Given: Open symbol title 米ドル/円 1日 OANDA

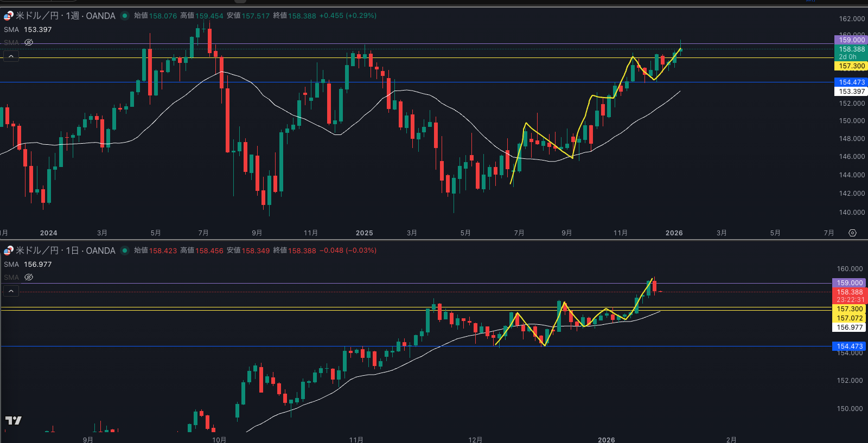Looking at the screenshot, I should click(x=65, y=251).
